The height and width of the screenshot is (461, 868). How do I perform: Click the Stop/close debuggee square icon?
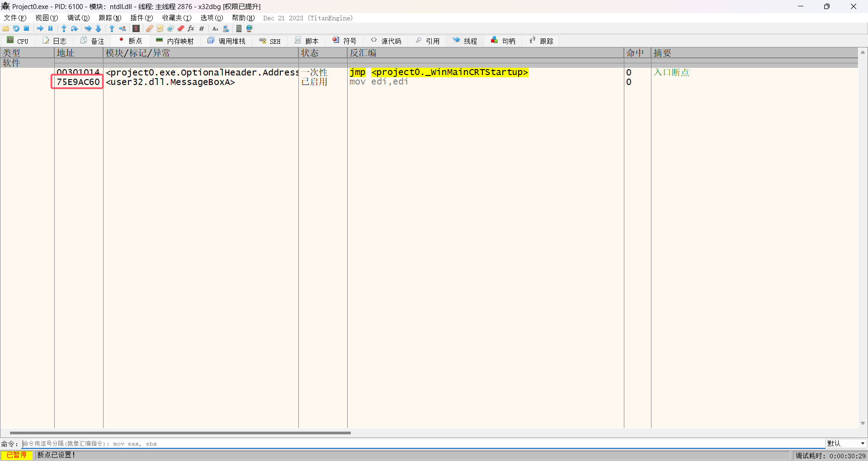tap(27, 28)
